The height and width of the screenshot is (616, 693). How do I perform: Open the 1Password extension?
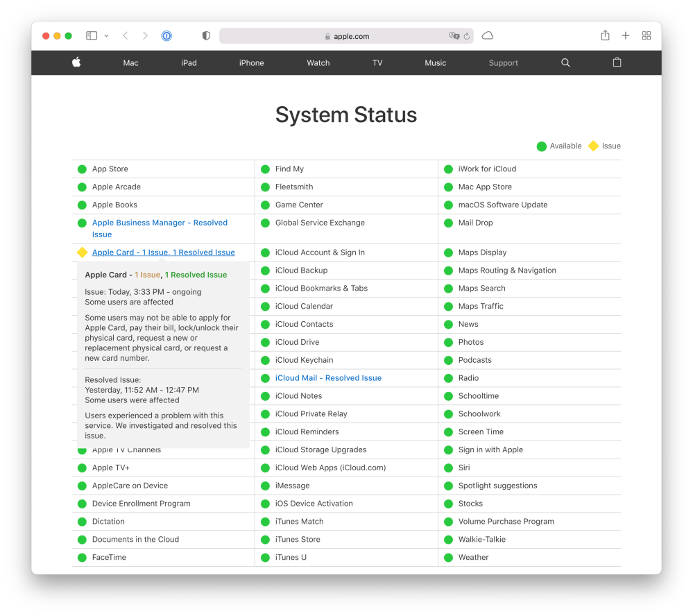click(166, 36)
